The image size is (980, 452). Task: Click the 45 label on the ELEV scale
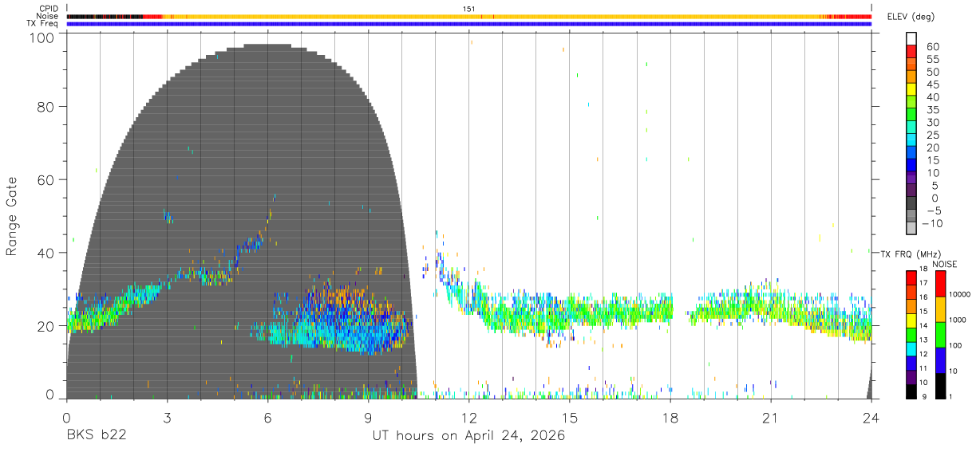point(931,85)
